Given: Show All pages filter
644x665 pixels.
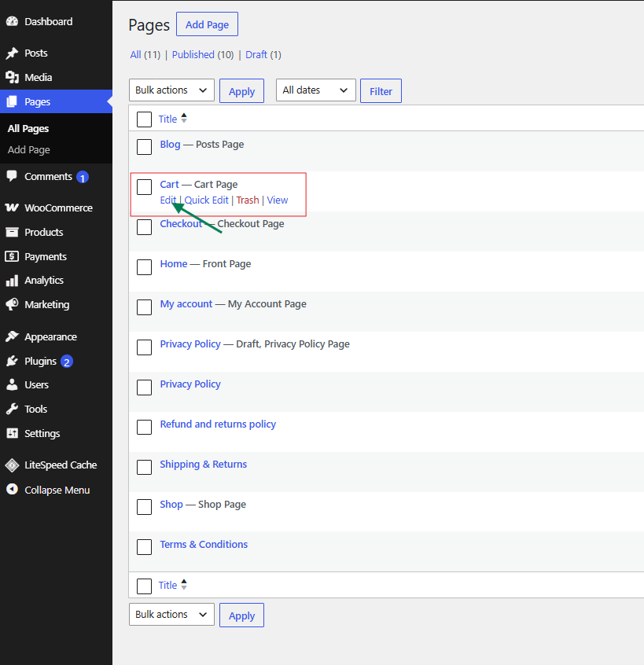Looking at the screenshot, I should coord(136,55).
